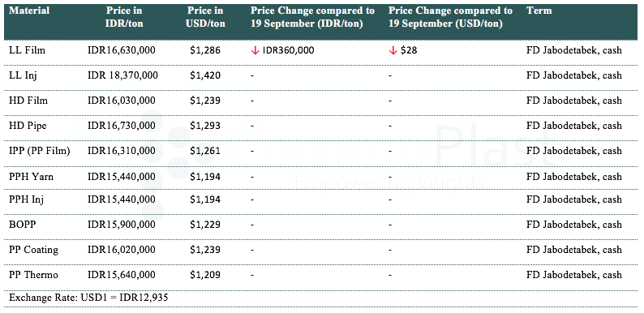
Task: Click the Exchange Rate footnote text
Action: coord(88,297)
